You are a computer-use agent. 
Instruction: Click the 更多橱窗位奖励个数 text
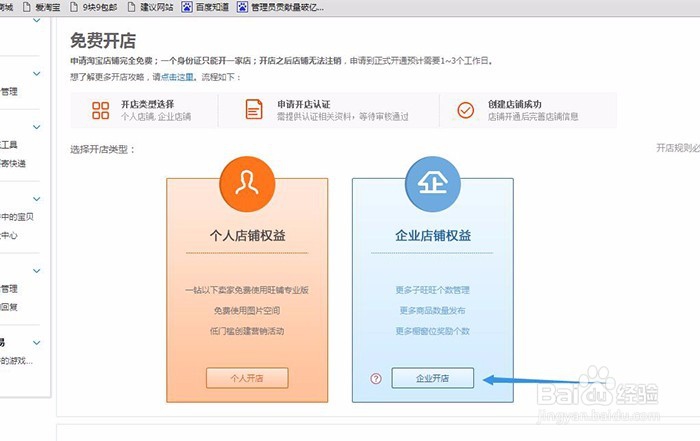(x=433, y=331)
